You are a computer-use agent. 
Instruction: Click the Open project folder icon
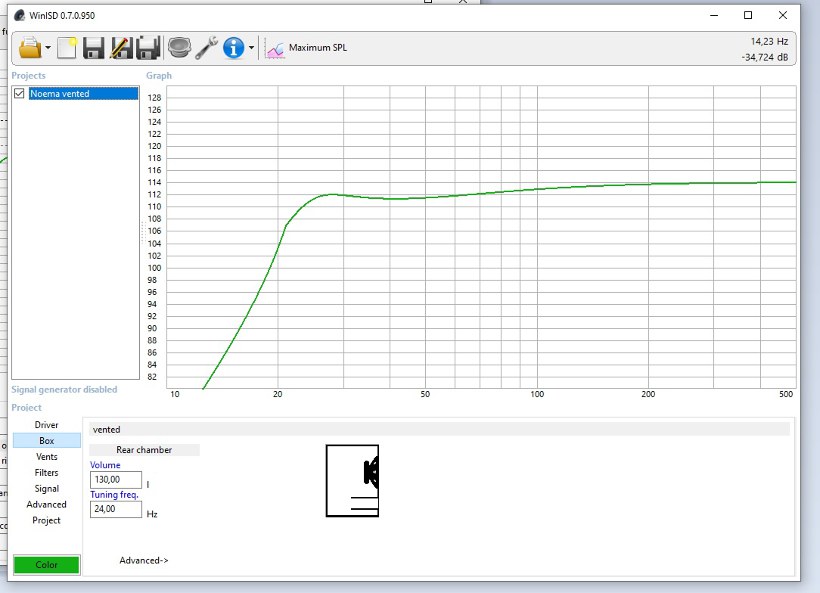click(x=30, y=47)
